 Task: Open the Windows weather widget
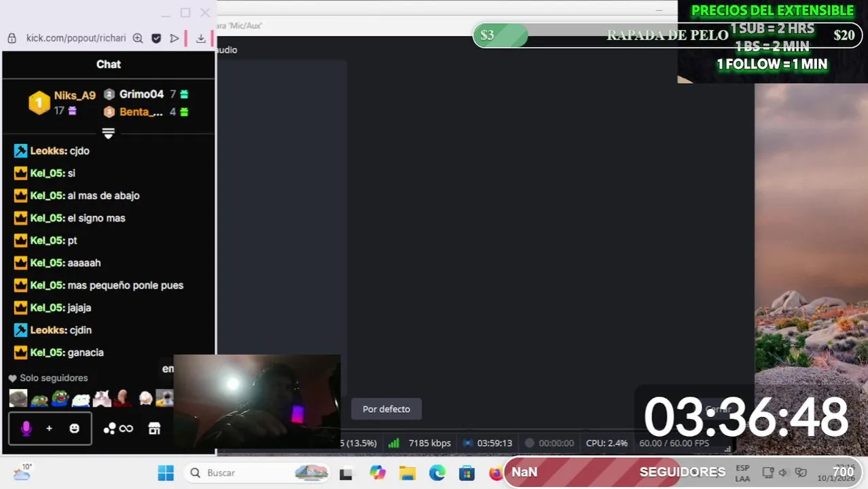22,472
